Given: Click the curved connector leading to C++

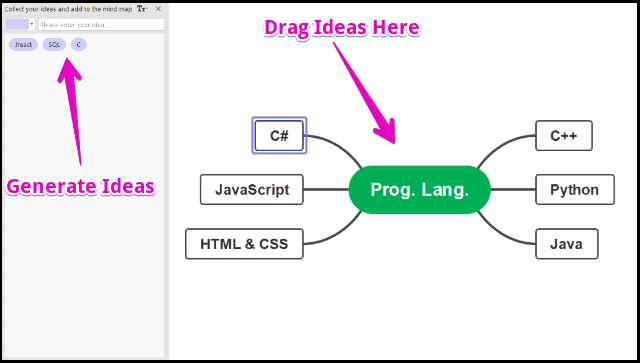Looking at the screenshot, I should click(x=502, y=147).
